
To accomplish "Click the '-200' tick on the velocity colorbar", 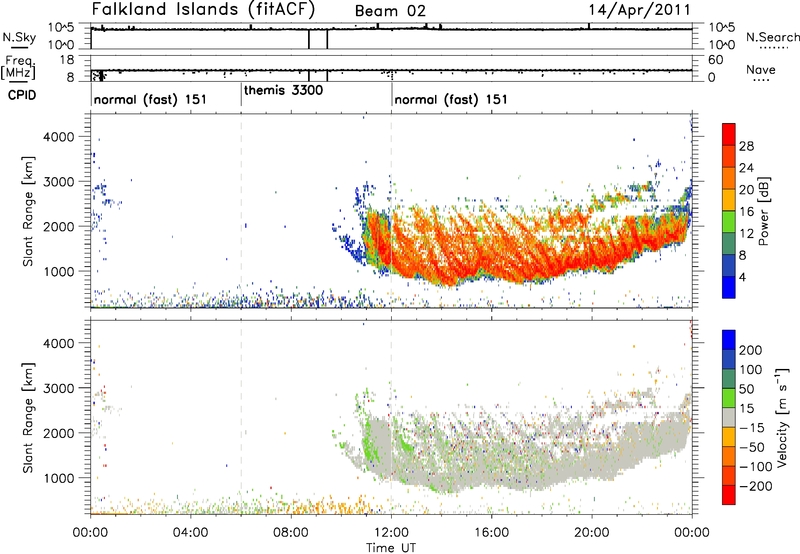I will [x=754, y=486].
